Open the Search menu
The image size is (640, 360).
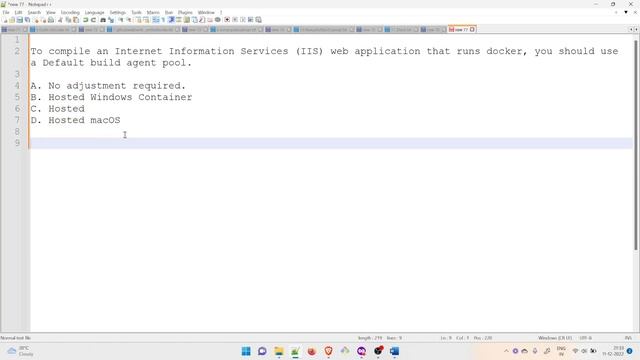pyautogui.click(x=34, y=13)
